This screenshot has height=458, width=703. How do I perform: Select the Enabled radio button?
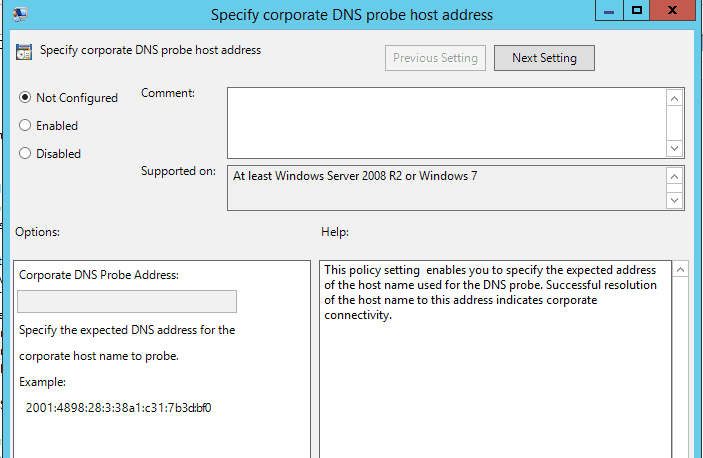coord(25,125)
